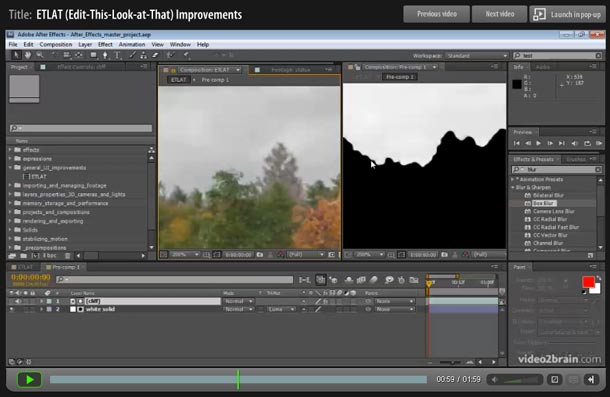This screenshot has height=397, width=610.
Task: Click the video player progress bar
Action: point(238,379)
